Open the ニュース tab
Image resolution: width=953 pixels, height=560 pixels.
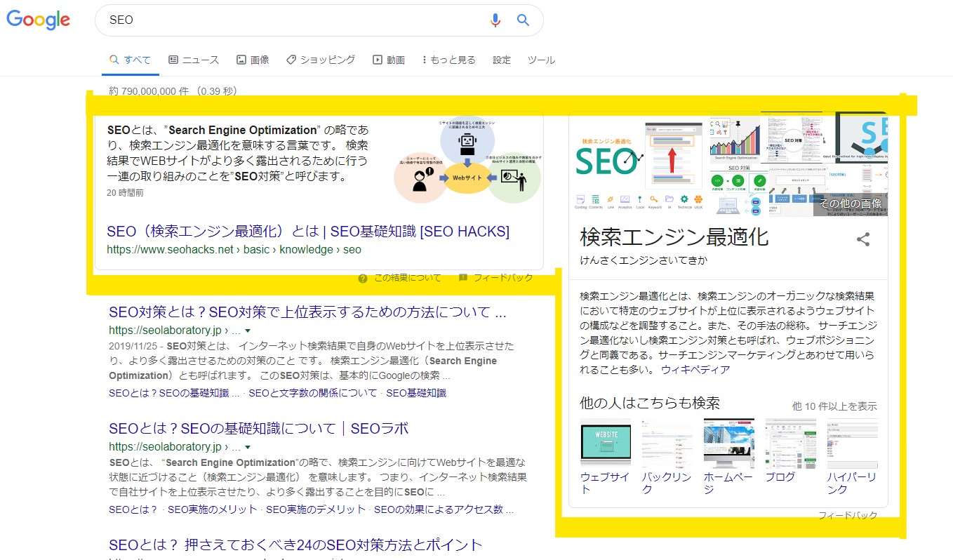click(194, 60)
